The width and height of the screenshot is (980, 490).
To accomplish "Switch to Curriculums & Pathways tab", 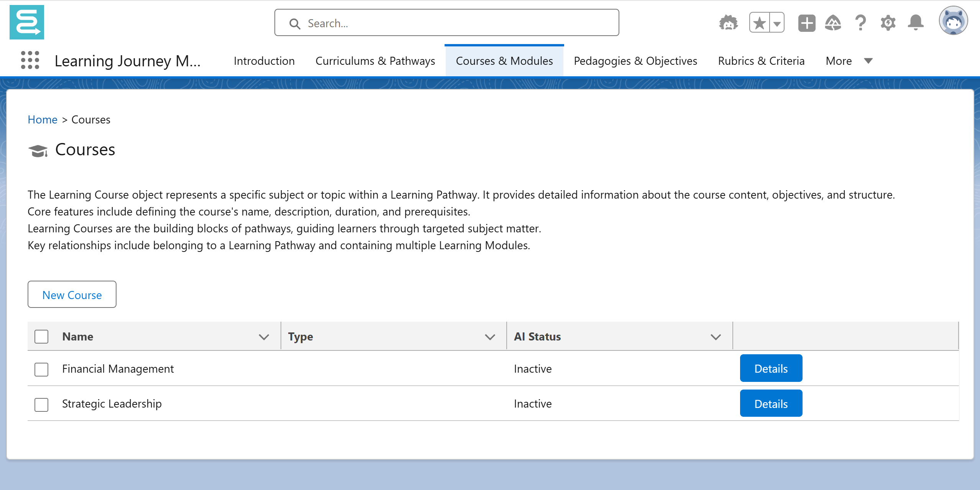I will coord(375,61).
